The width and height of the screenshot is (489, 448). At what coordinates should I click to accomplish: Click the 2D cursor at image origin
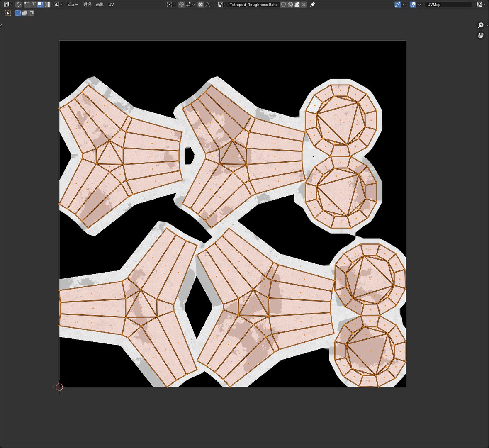[x=59, y=387]
